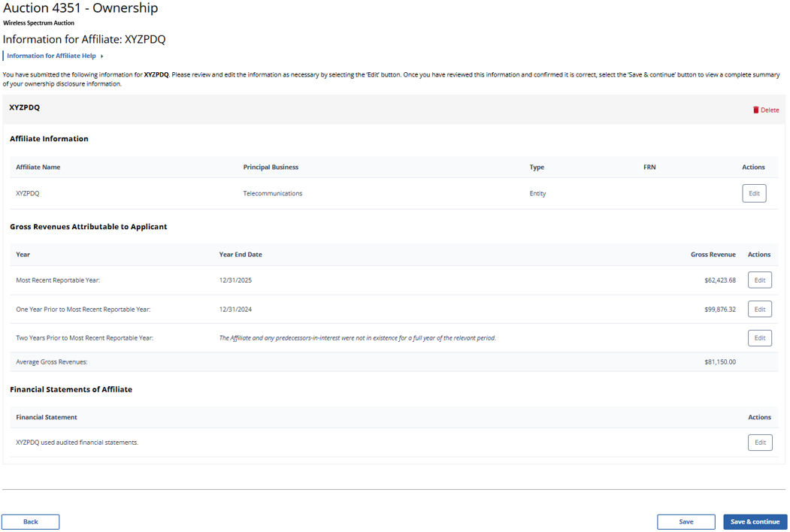Click the Affiliate Name column header

(x=38, y=168)
